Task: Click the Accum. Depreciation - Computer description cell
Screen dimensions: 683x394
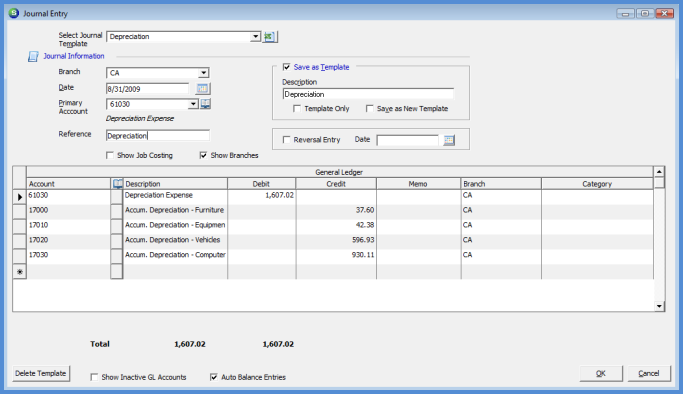Action: (175, 256)
